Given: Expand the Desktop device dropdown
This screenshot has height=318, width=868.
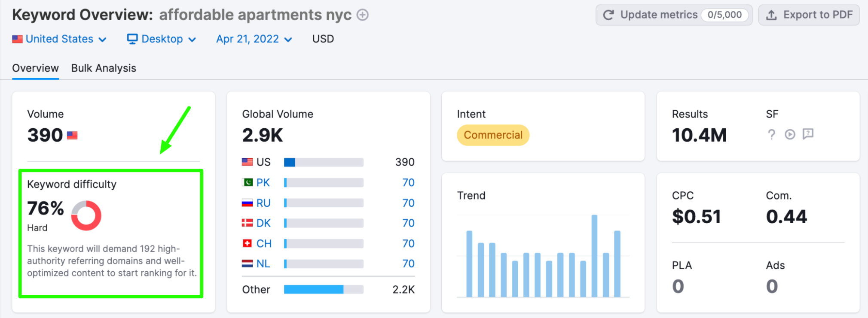Looking at the screenshot, I should coord(162,39).
